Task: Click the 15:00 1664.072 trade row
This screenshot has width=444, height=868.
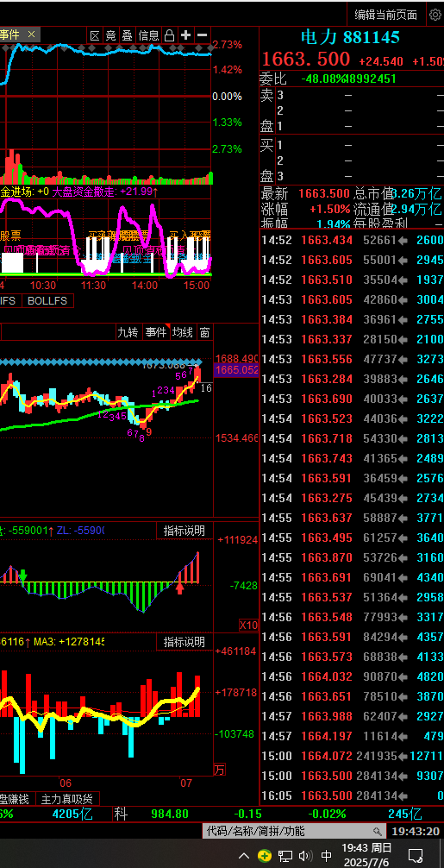Action: click(353, 756)
